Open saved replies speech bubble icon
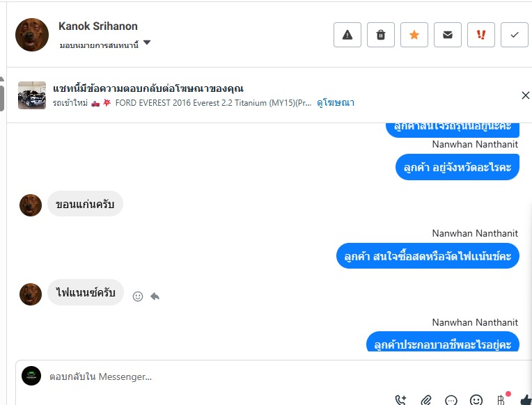 click(x=451, y=400)
